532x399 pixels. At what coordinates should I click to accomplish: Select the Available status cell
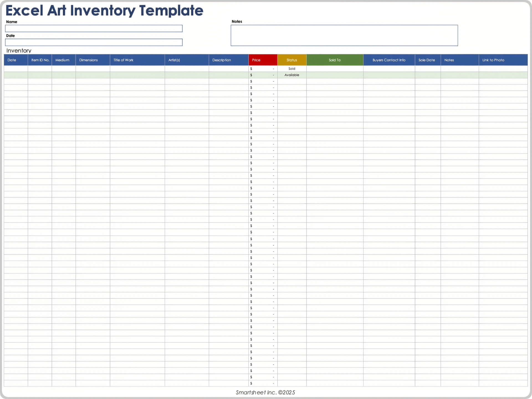coord(291,75)
